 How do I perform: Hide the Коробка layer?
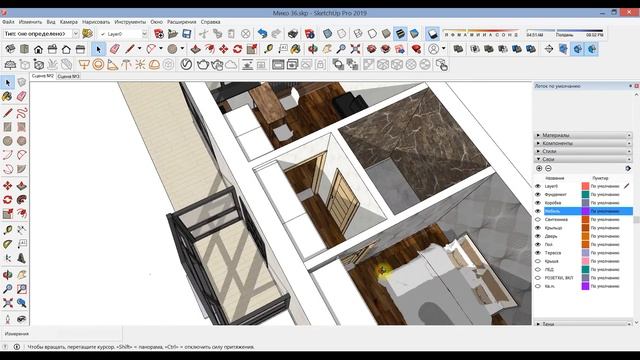tap(538, 203)
